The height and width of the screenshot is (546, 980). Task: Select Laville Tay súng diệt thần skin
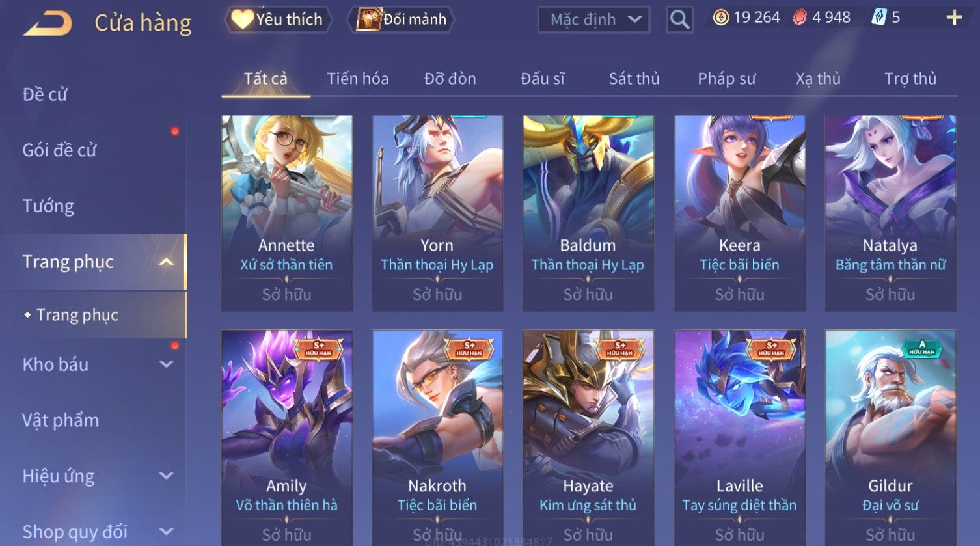click(x=740, y=437)
